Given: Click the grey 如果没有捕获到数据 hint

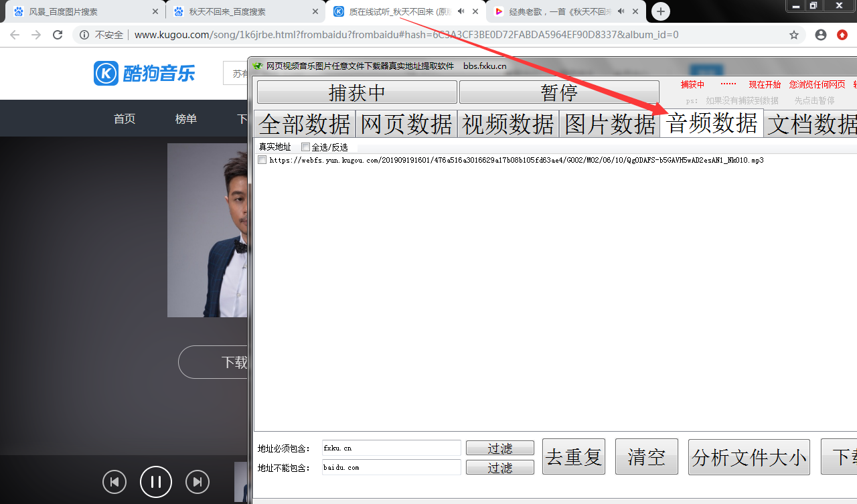Looking at the screenshot, I should [742, 100].
